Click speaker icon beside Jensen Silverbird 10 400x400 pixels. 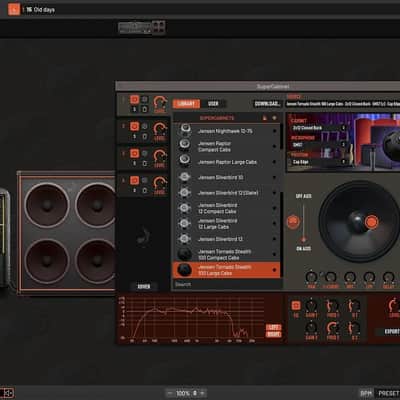185,177
